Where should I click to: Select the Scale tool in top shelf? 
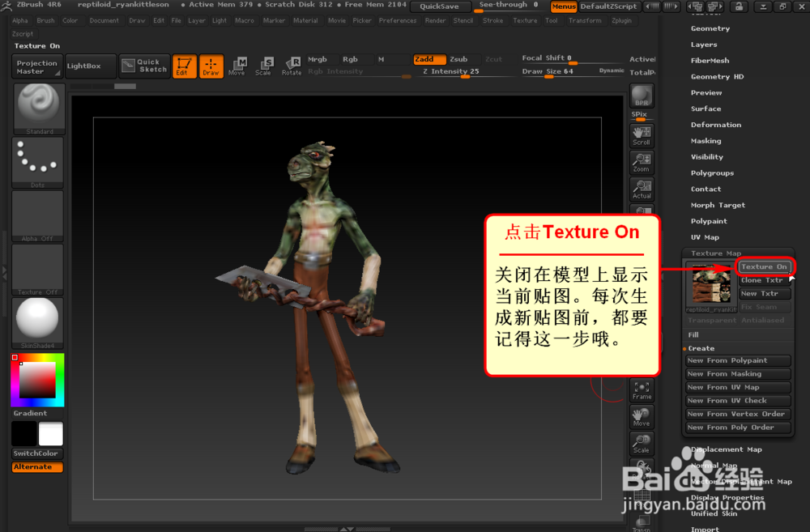click(263, 66)
